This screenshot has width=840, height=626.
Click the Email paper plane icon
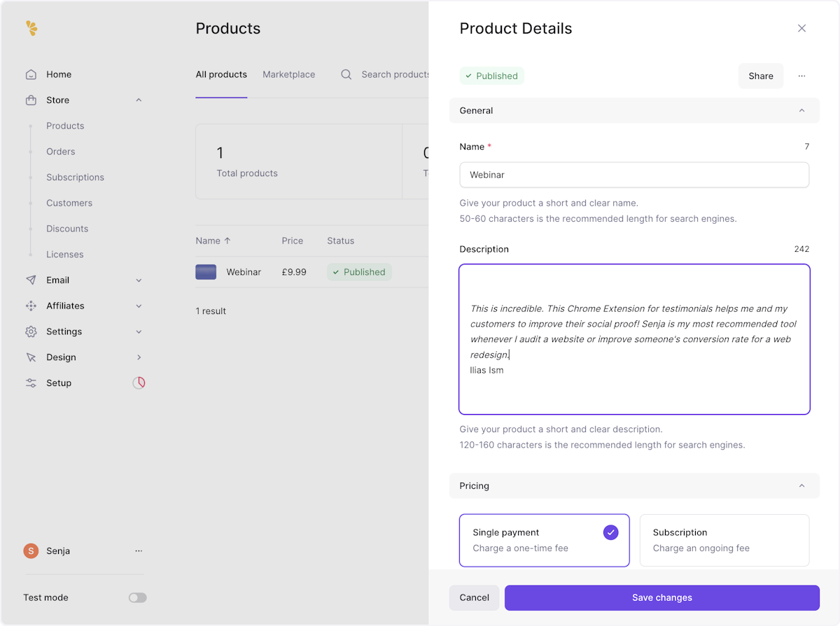(x=31, y=280)
